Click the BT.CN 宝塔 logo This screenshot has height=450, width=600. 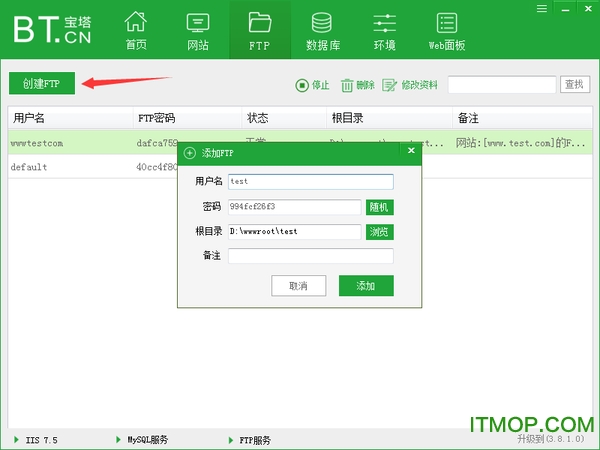pos(52,29)
